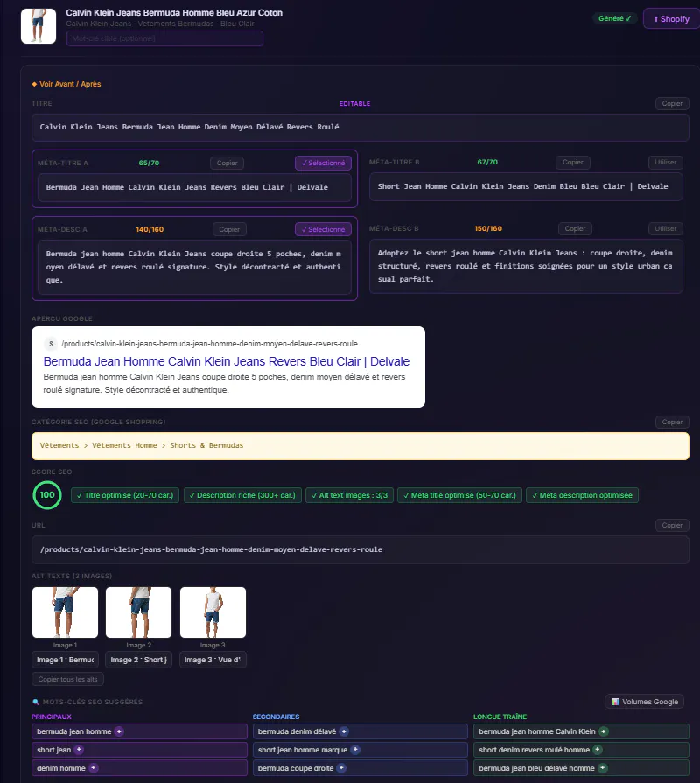This screenshot has width=700, height=783.
Task: Add 'bermuda jean bleu délavé homme' plus icon
Action: coord(603,768)
